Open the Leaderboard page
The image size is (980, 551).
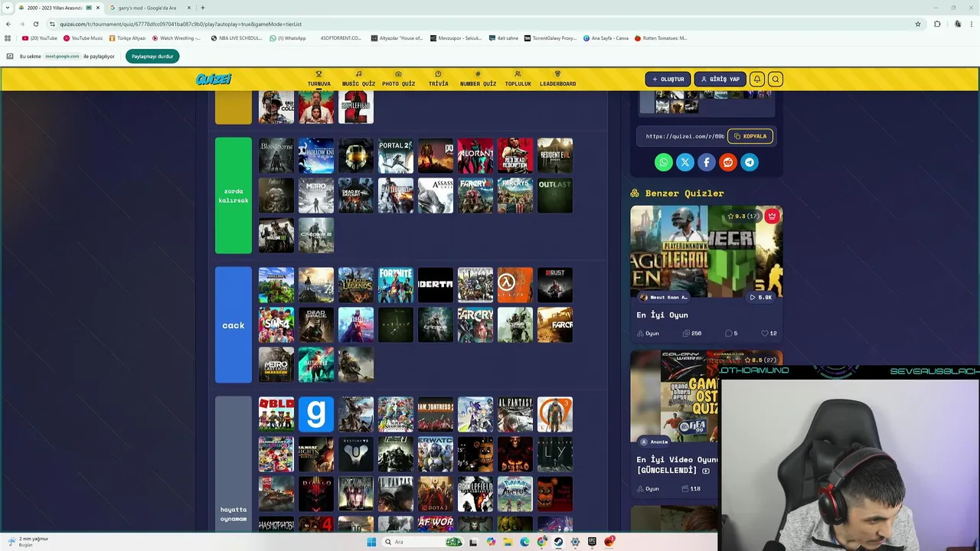557,79
